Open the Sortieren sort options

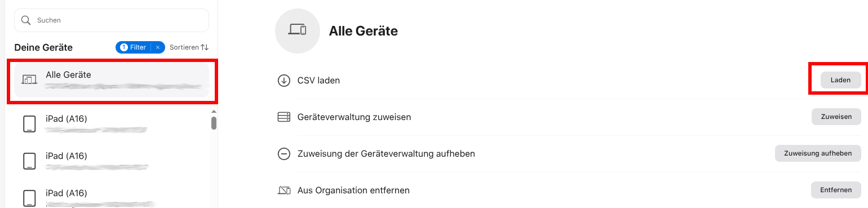(x=189, y=47)
